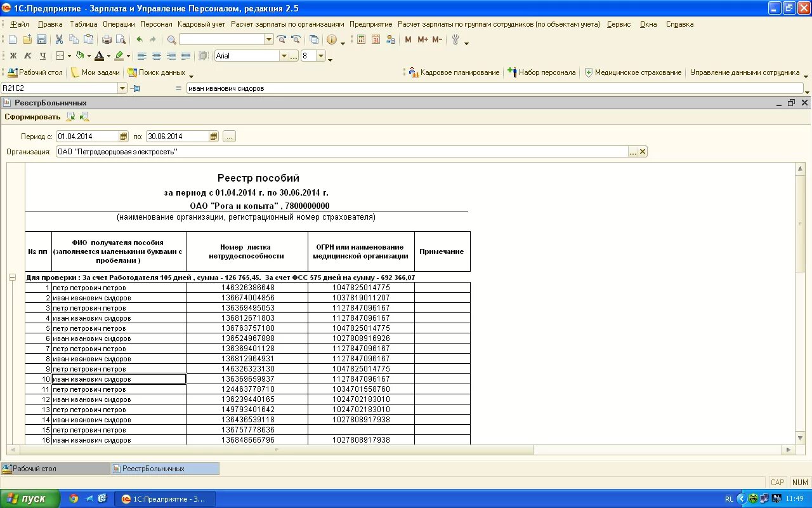The image size is (812, 508).
Task: Click the Print preview icon
Action: 120,39
